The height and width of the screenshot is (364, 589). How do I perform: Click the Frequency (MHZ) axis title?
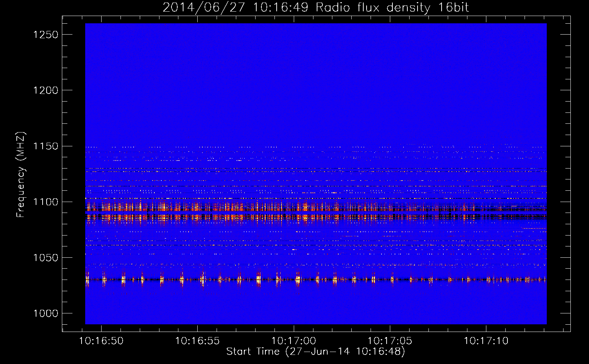(21, 175)
